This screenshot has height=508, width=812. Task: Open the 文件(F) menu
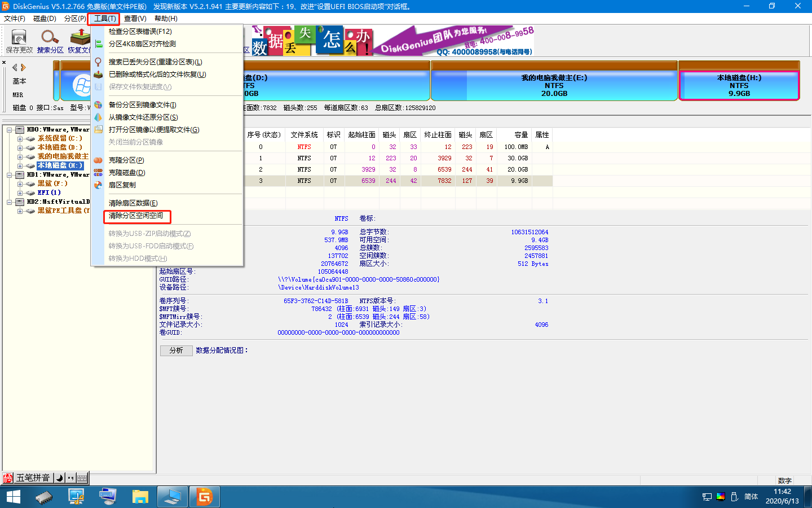(15, 19)
